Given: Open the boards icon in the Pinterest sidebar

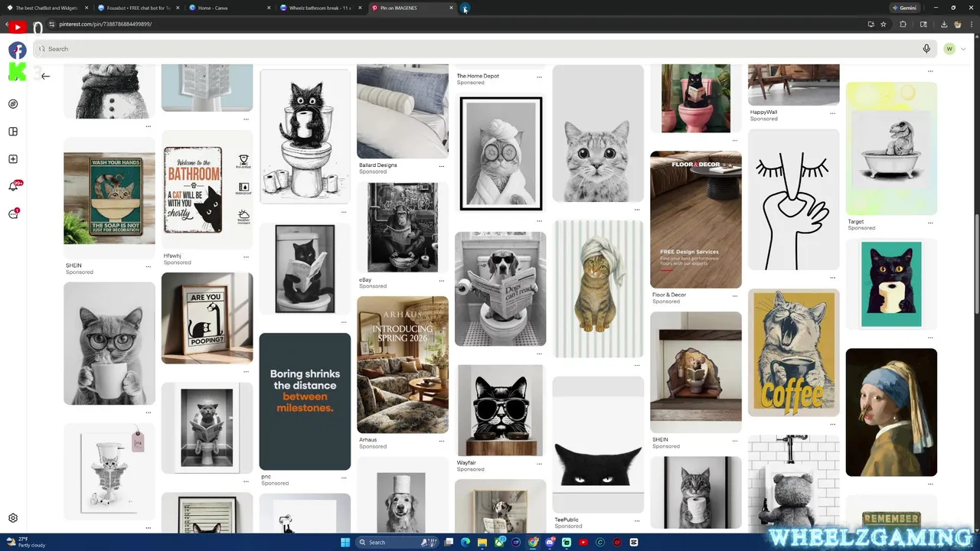Looking at the screenshot, I should click(13, 132).
